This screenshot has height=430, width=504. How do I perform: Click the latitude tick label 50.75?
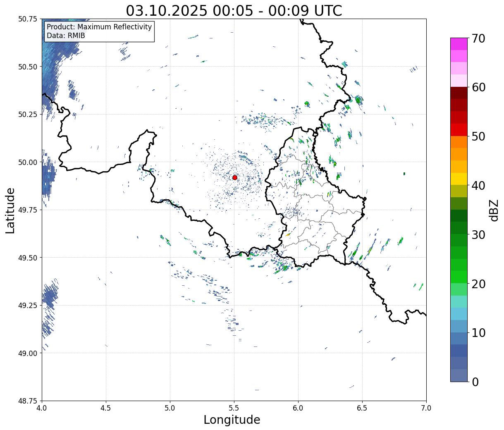[x=28, y=19]
